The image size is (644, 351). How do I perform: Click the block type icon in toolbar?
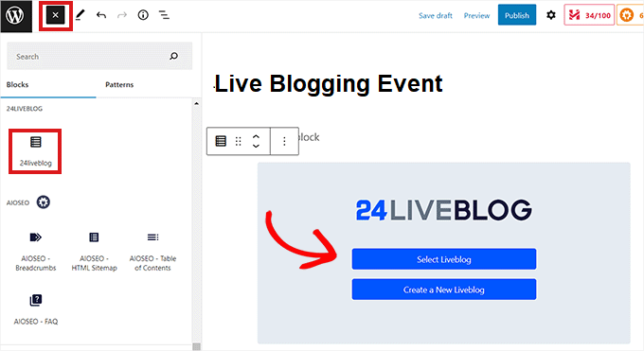[221, 141]
